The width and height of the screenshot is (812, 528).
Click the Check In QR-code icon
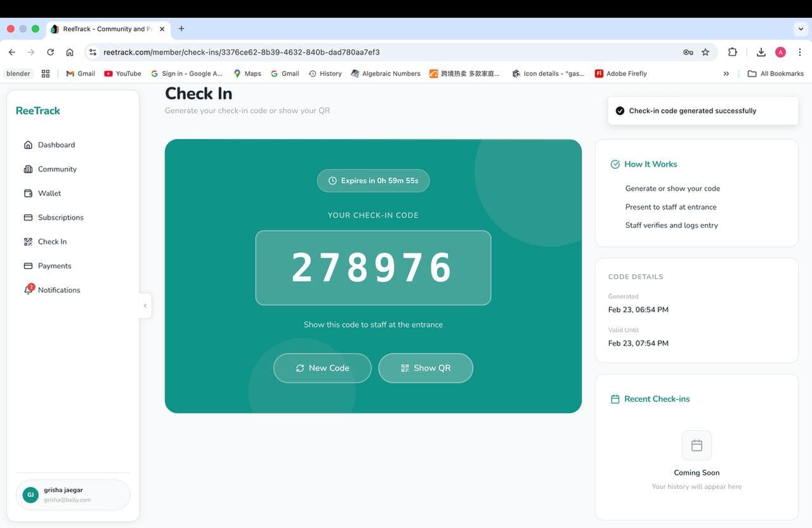pyautogui.click(x=28, y=241)
